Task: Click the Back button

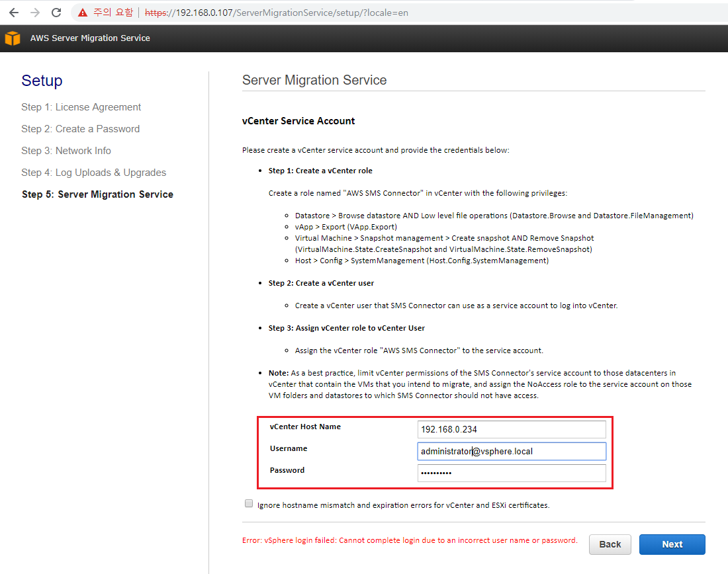Action: 610,544
